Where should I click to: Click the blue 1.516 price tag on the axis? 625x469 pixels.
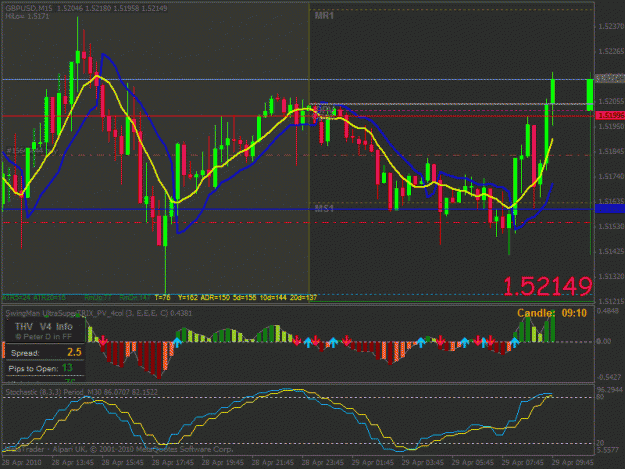(x=610, y=209)
